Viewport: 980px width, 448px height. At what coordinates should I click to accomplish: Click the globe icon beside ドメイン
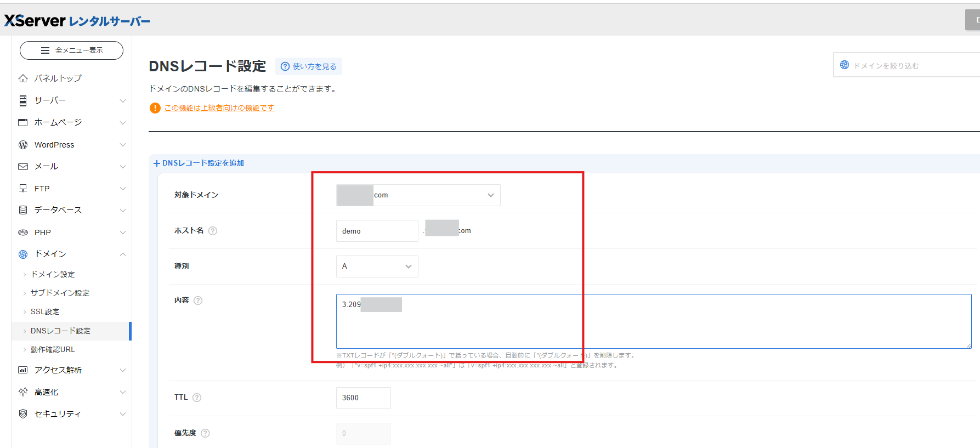(23, 254)
